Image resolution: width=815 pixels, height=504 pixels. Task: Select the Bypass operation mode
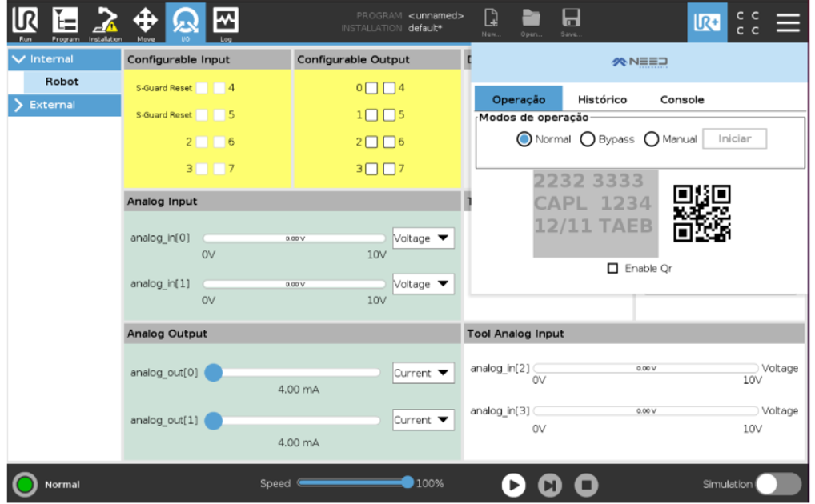tap(588, 139)
